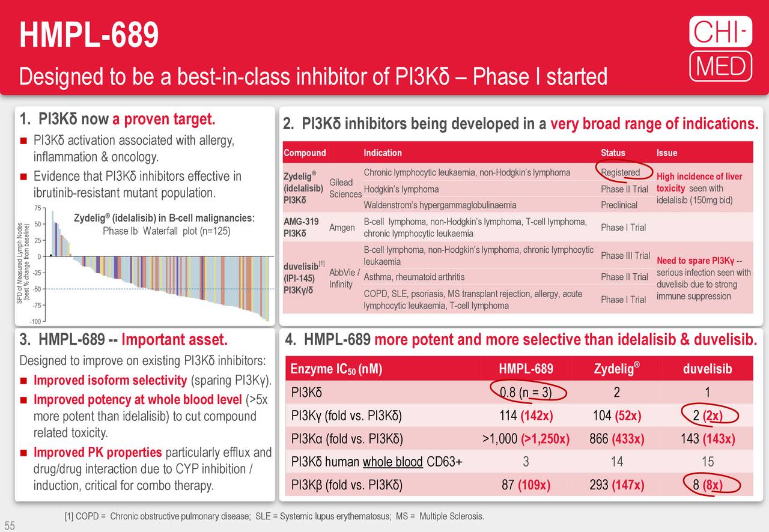This screenshot has width=769, height=532.
Task: Click 'Phase I Trial' in the COPD row
Action: click(623, 300)
